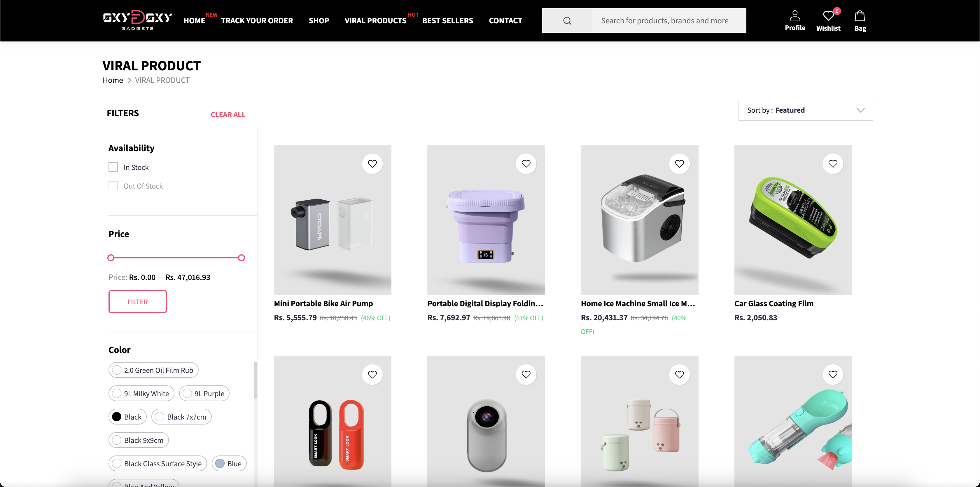Viewport: 980px width, 487px height.
Task: Wishlist heart on Home Ice Machine product
Action: click(x=679, y=164)
